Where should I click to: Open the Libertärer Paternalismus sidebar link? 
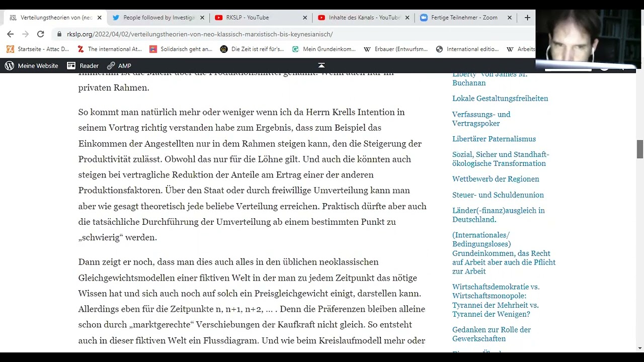494,139
